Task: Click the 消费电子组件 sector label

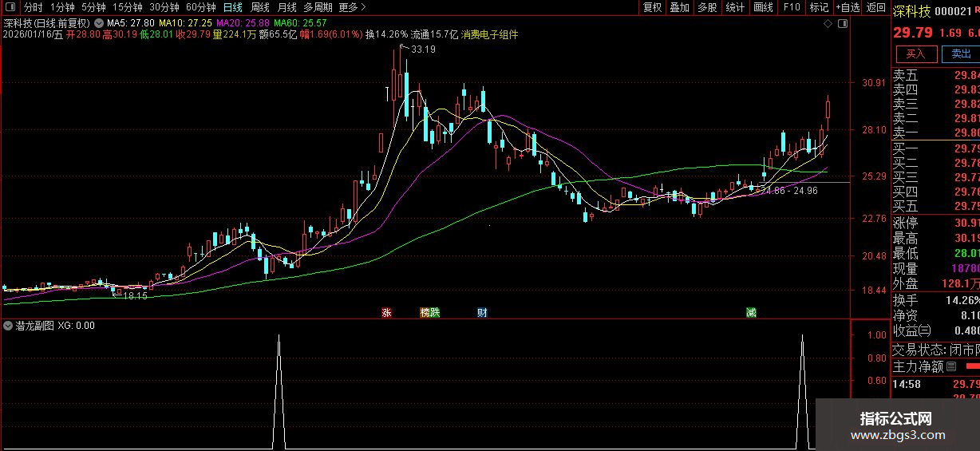Action: 489,35
